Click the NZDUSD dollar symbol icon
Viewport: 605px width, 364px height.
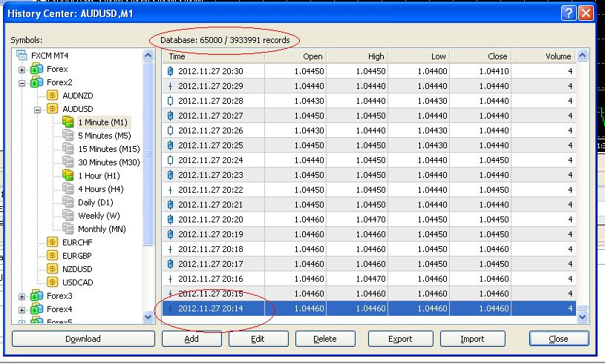point(53,269)
